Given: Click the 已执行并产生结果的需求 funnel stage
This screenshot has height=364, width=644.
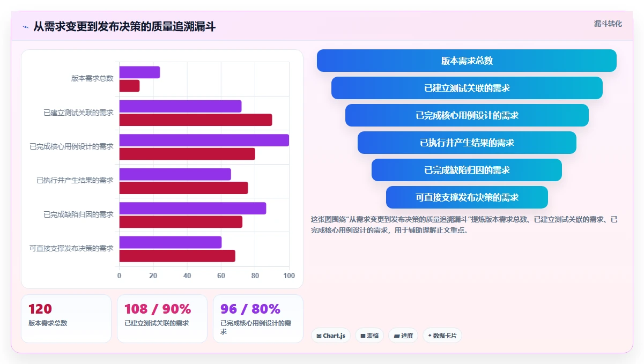Looking at the screenshot, I should [467, 143].
